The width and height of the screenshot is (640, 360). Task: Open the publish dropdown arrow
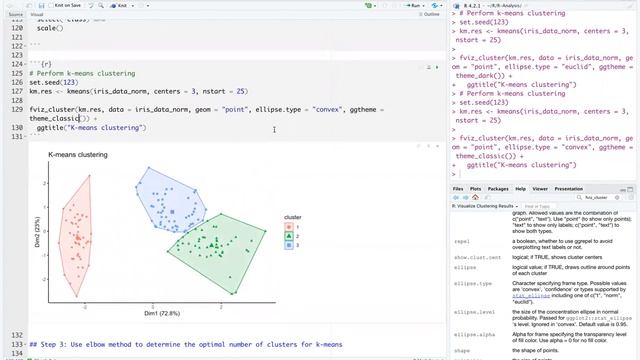point(441,6)
